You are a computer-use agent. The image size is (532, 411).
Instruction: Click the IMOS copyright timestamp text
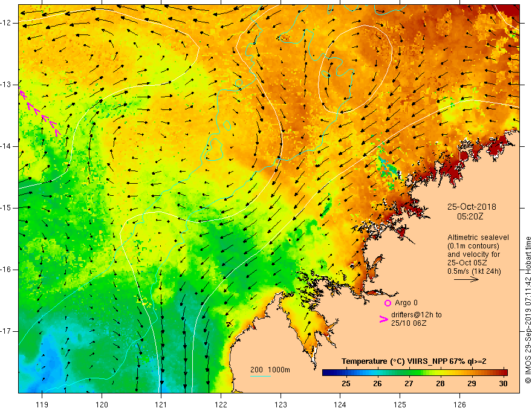528,310
